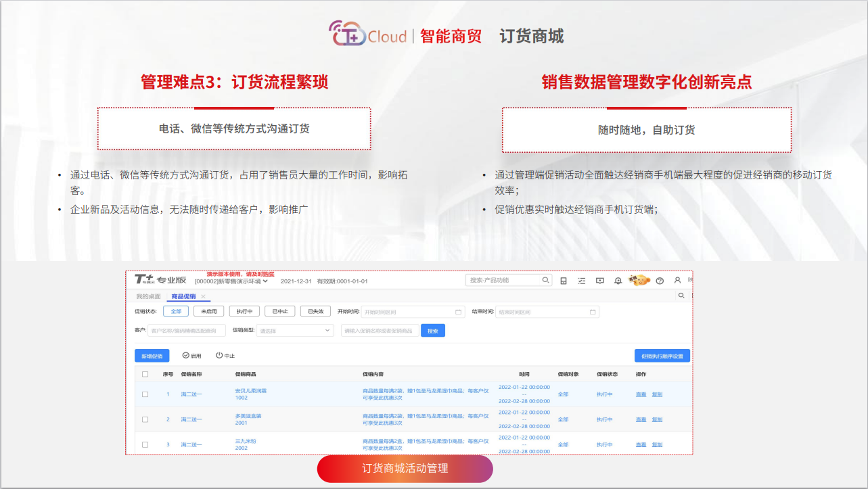Open the message screen icon in header
The image size is (868, 489).
pyautogui.click(x=599, y=281)
